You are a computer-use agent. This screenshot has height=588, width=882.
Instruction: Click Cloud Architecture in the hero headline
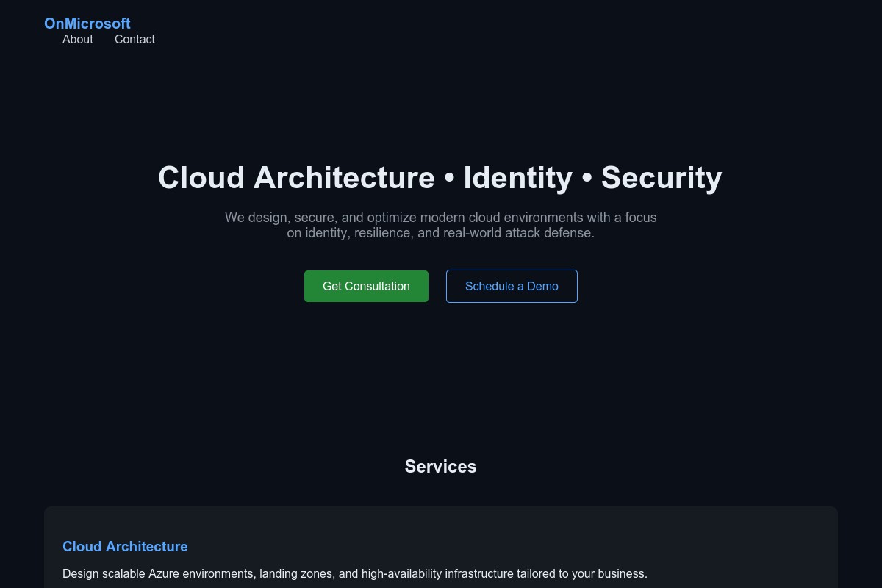tap(296, 178)
